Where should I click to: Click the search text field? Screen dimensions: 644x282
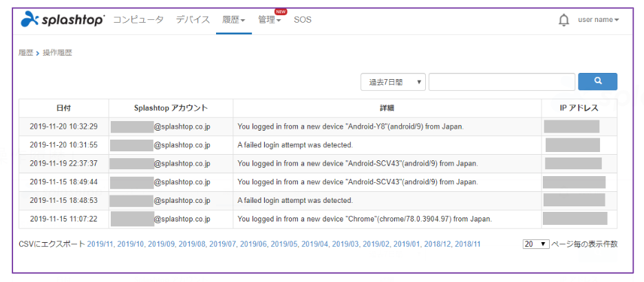pos(502,82)
